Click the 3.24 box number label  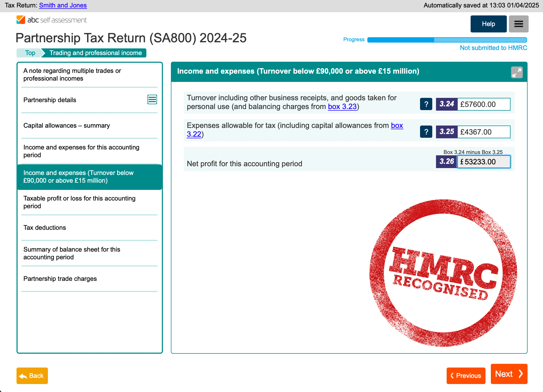[x=447, y=104]
